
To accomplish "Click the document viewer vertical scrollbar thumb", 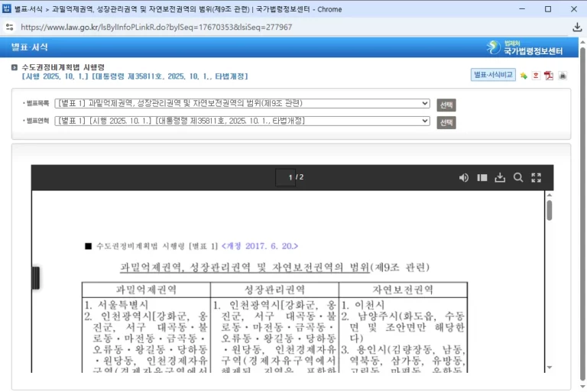I will [x=550, y=210].
